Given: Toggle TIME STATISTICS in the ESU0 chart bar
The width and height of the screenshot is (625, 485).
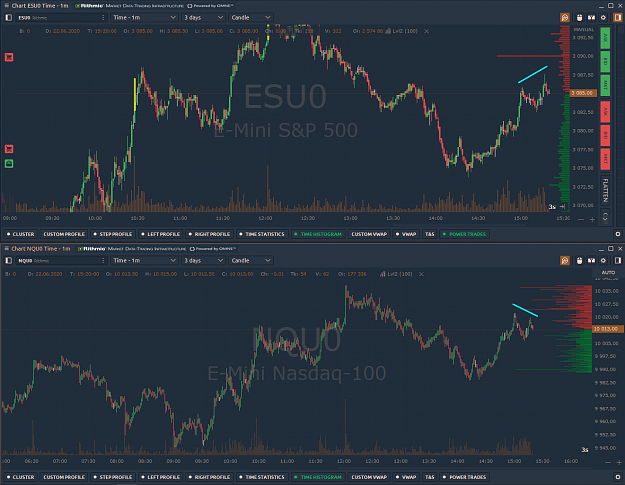Looking at the screenshot, I should click(x=262, y=234).
